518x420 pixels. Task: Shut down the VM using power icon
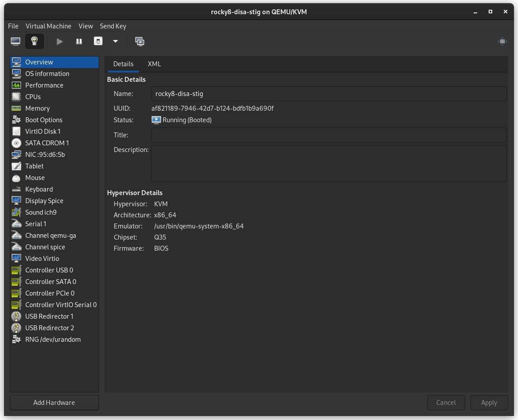point(98,41)
